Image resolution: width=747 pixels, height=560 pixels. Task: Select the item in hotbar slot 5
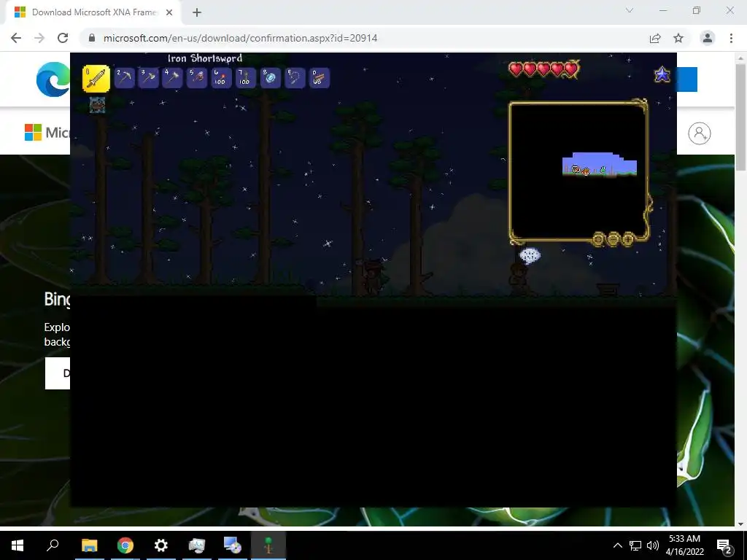pos(197,77)
